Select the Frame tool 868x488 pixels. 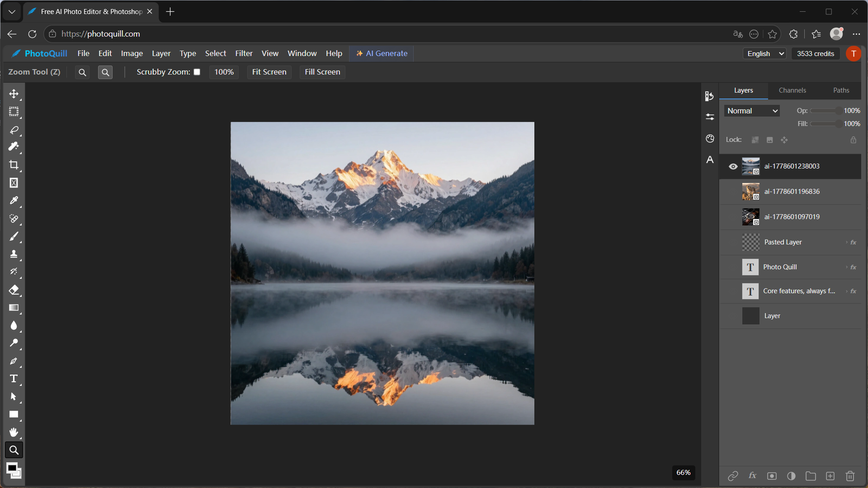point(14,183)
